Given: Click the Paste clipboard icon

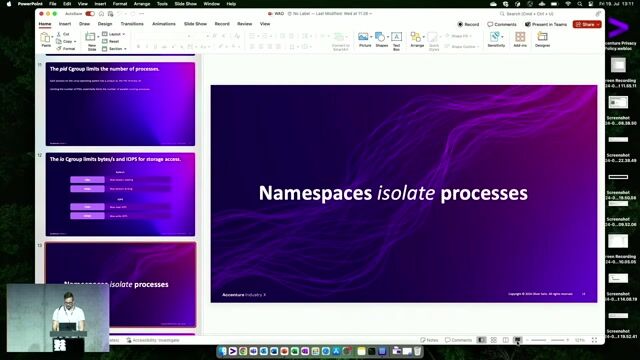Looking at the screenshot, I should click(x=45, y=38).
